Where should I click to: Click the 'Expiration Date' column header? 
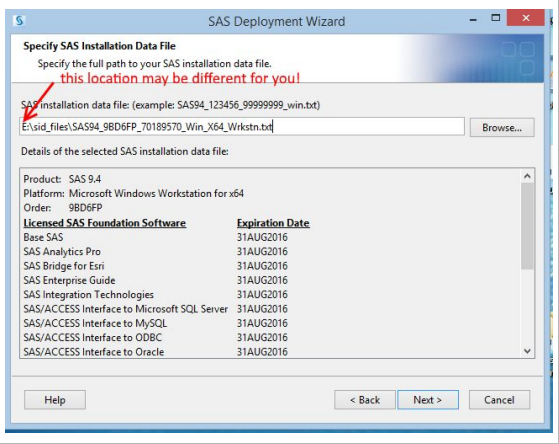click(x=273, y=223)
